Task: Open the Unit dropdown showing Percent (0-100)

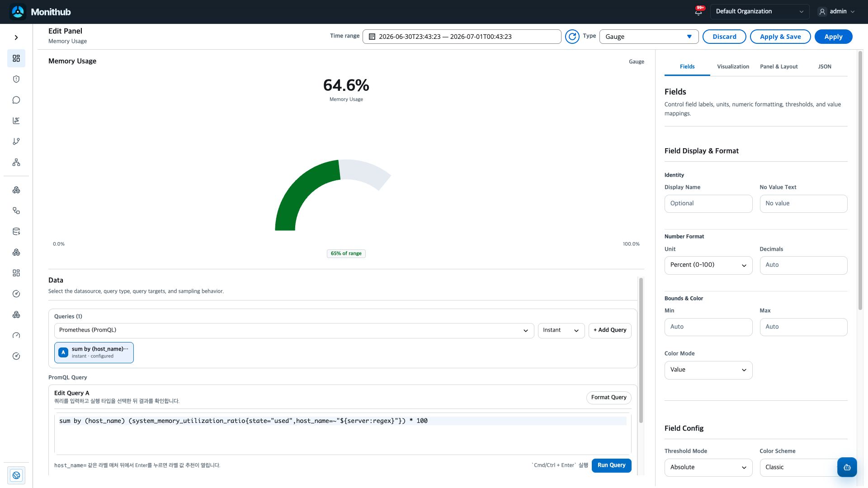Action: (x=708, y=265)
